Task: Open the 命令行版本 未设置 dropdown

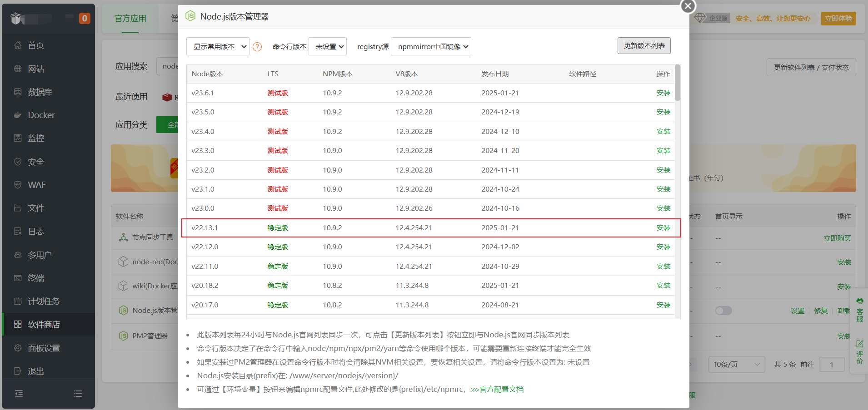Action: point(328,46)
